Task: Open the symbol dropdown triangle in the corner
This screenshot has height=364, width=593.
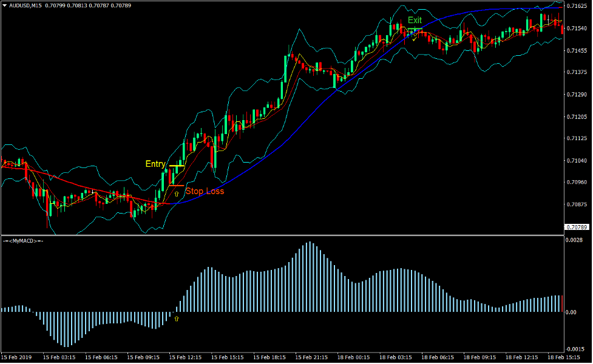Action: 5,4
